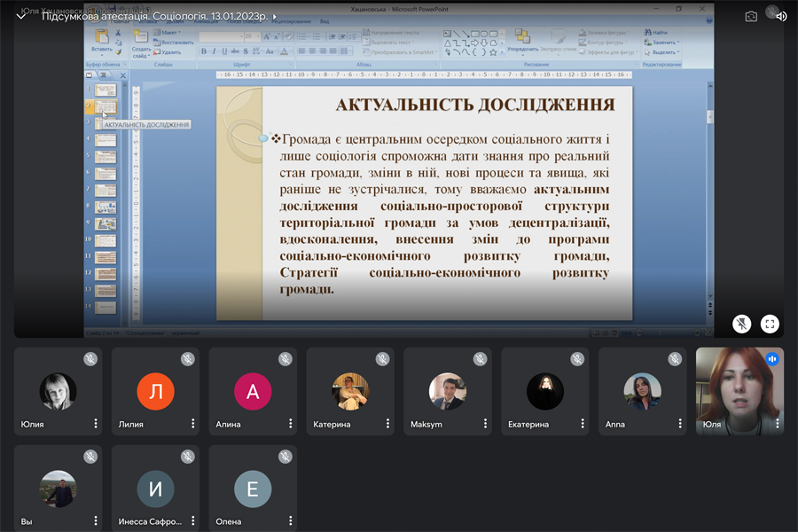
Task: Select Екатерина's participant avatar
Action: point(545,391)
